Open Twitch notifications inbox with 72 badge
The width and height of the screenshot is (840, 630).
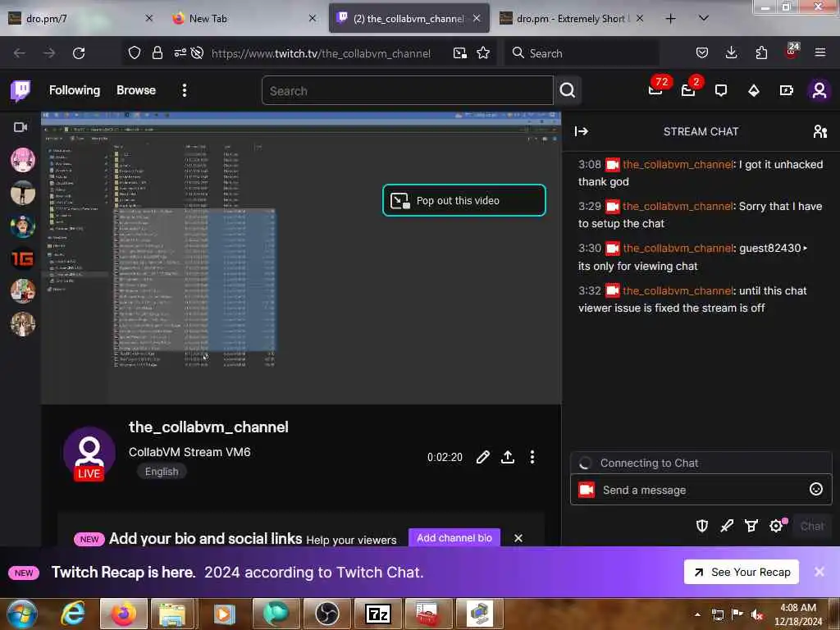coord(655,90)
